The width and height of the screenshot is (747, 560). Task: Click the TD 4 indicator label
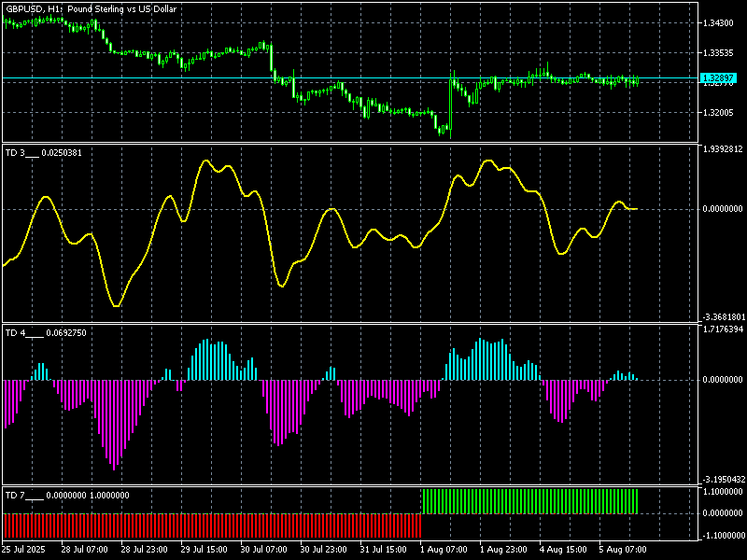coord(46,333)
